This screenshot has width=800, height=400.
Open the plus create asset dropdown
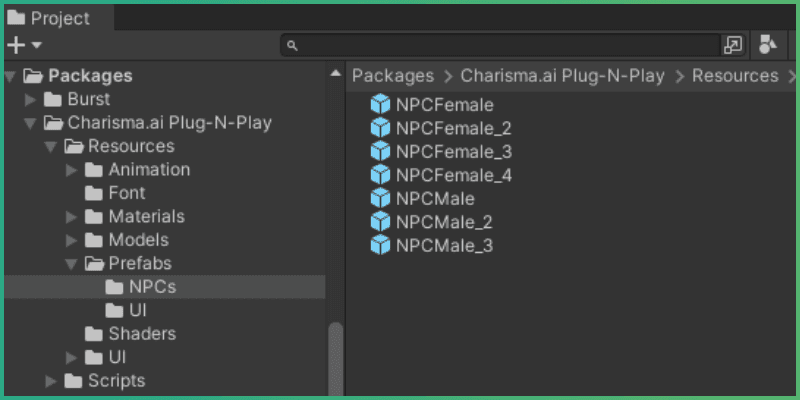[x=24, y=45]
